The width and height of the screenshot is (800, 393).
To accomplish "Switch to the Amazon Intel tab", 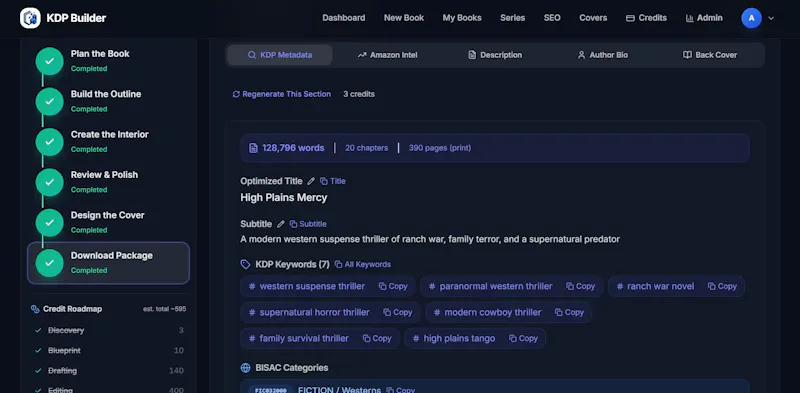I will pos(387,55).
